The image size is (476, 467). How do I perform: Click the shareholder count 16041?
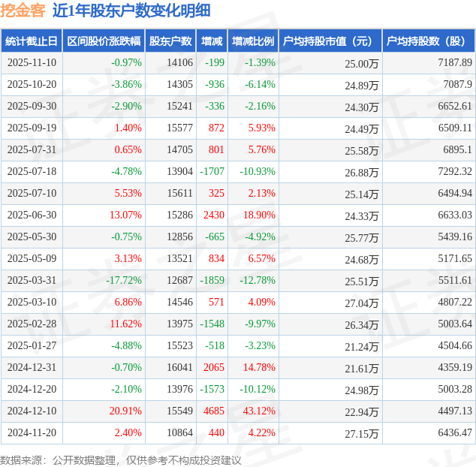[x=179, y=367]
